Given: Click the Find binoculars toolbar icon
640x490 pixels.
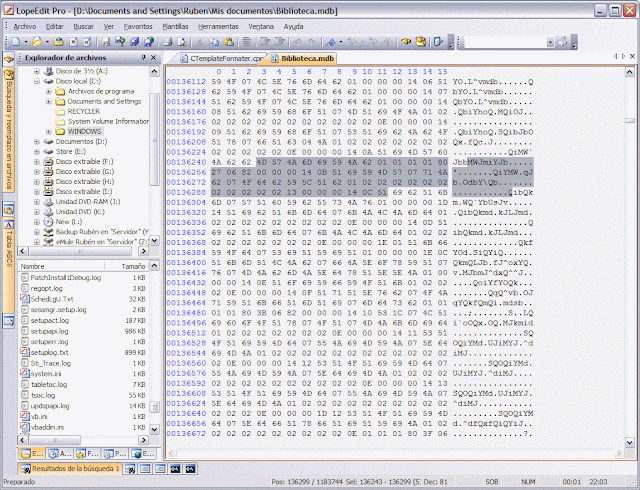Looking at the screenshot, I should [406, 42].
